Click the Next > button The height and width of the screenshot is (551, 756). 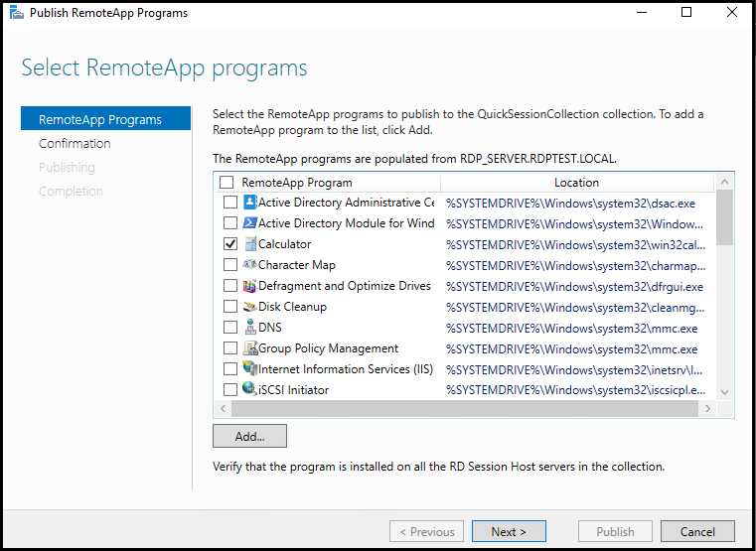coord(509,532)
